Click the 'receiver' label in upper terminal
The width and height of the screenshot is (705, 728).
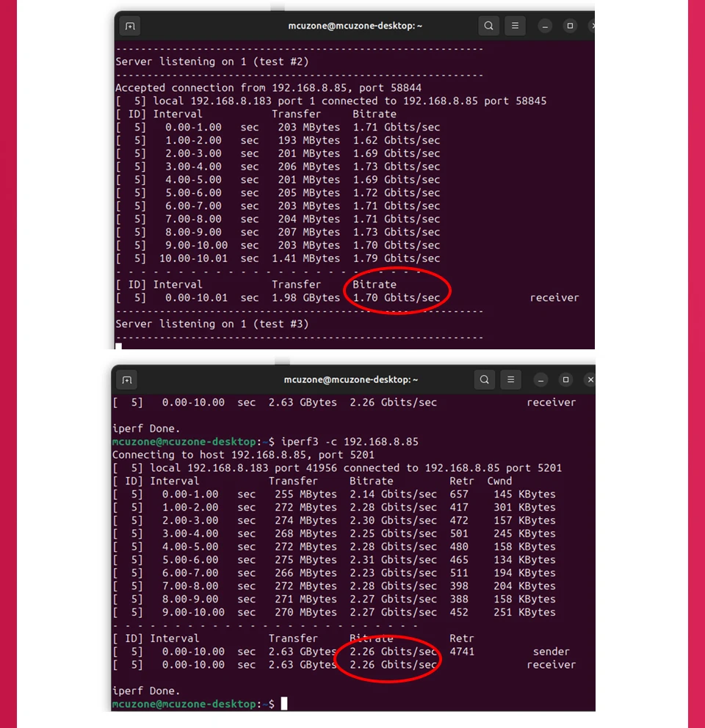(554, 298)
